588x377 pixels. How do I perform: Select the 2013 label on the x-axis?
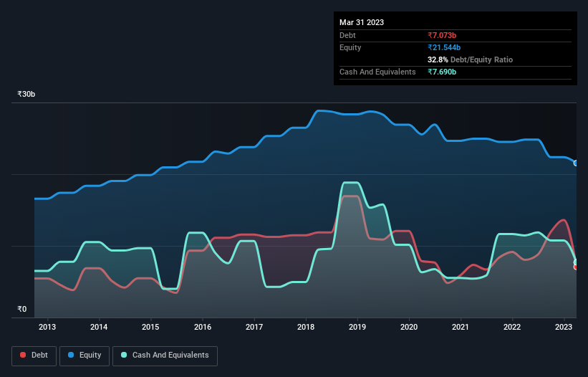(47, 327)
